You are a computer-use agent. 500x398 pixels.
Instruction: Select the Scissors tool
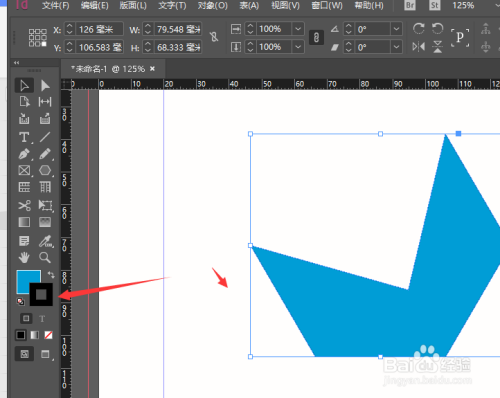pyautogui.click(x=24, y=205)
